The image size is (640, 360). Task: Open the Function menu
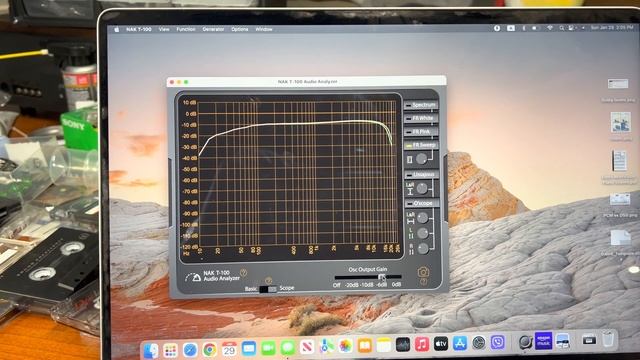(x=186, y=29)
